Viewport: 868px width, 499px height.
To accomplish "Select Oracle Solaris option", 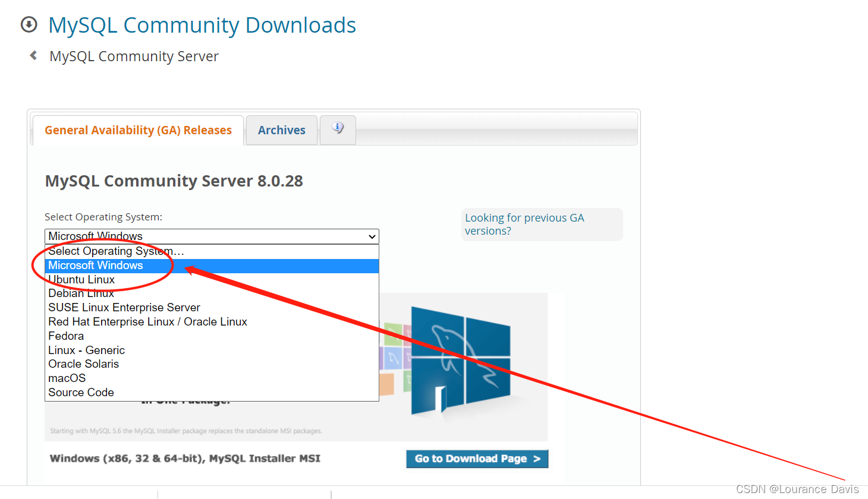I will click(x=212, y=364).
